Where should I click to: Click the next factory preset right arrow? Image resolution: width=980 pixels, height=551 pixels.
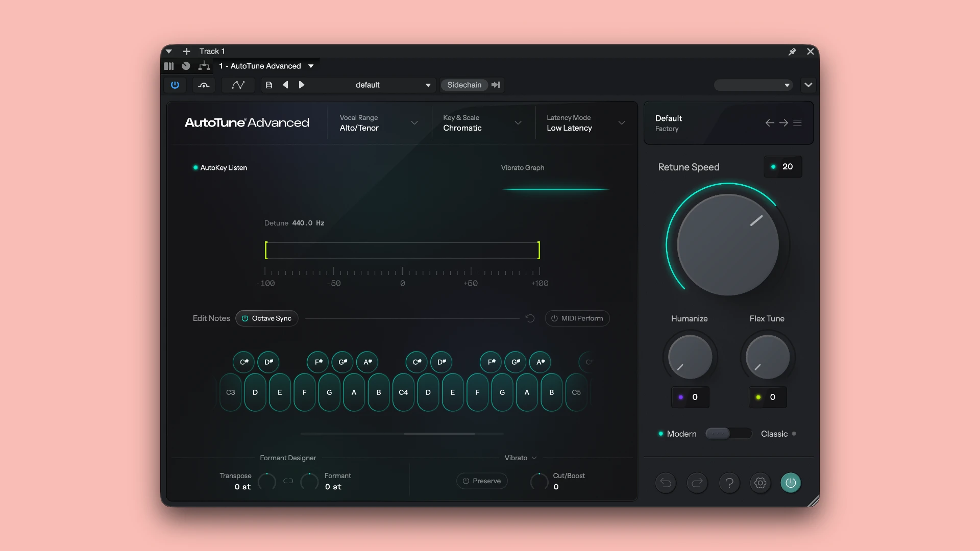click(x=783, y=123)
